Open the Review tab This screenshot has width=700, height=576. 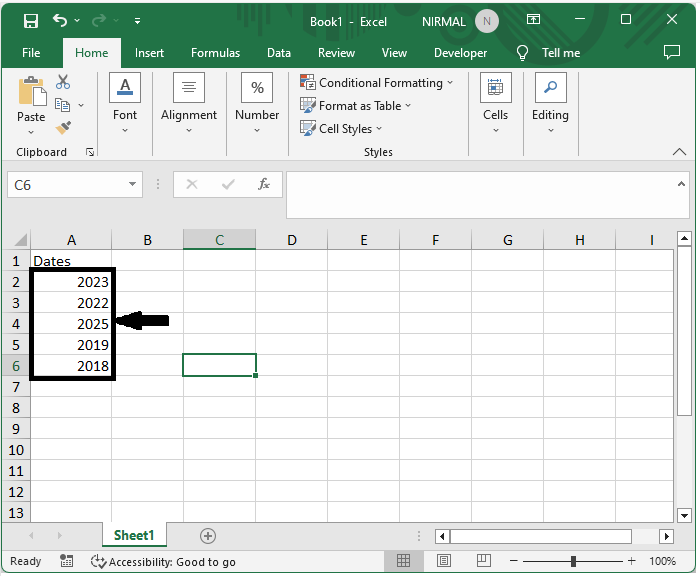[336, 53]
